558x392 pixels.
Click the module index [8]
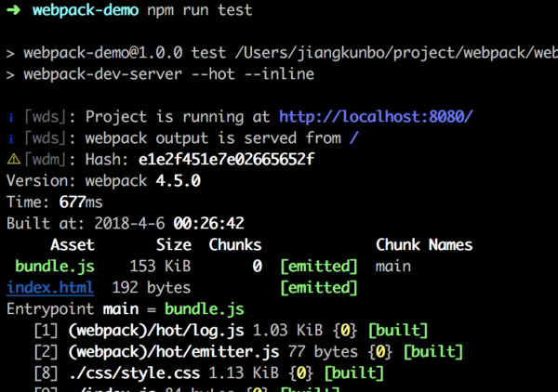(46, 373)
